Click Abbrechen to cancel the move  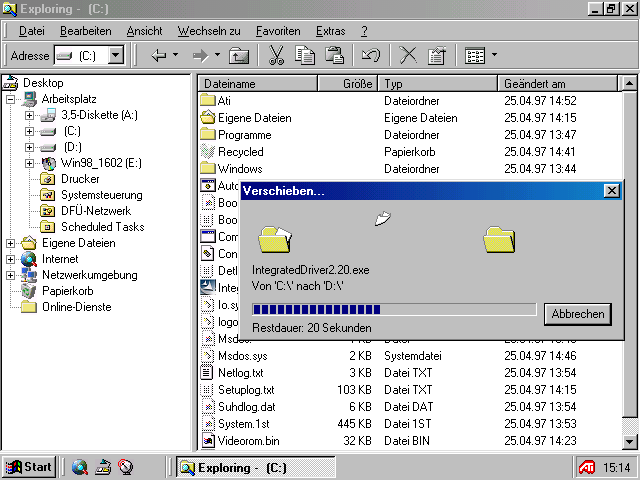tap(578, 314)
